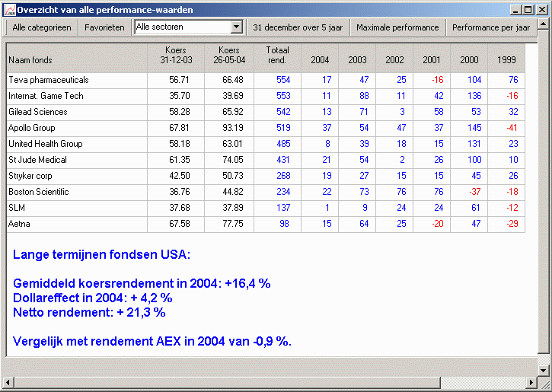This screenshot has width=552, height=392.
Task: Minimize the performance overview window
Action: tap(515, 10)
